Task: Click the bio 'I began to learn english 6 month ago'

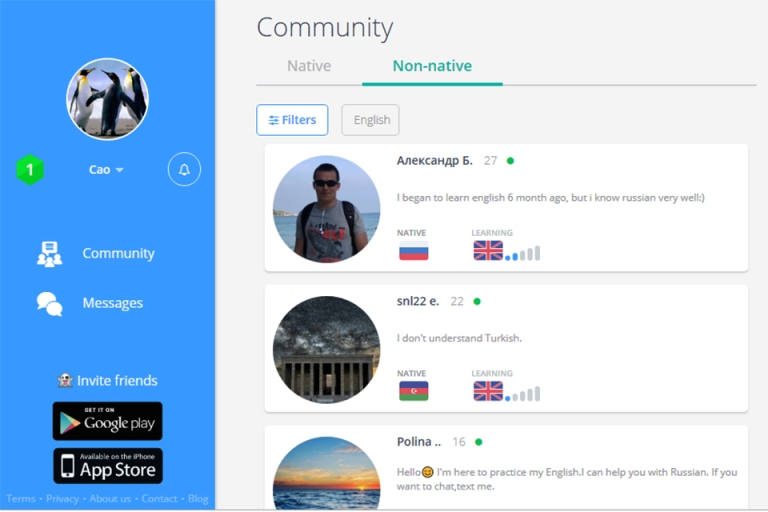Action: [x=551, y=197]
